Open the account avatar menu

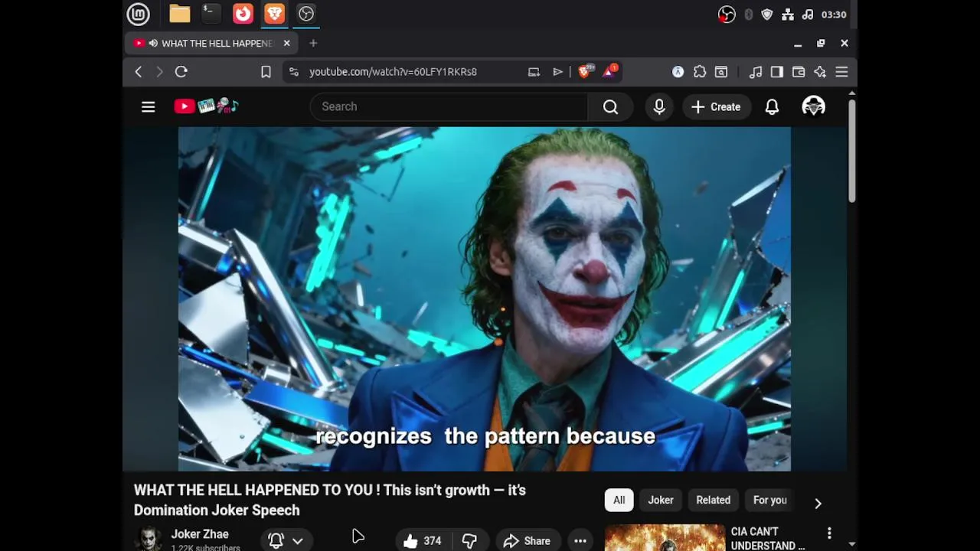813,107
